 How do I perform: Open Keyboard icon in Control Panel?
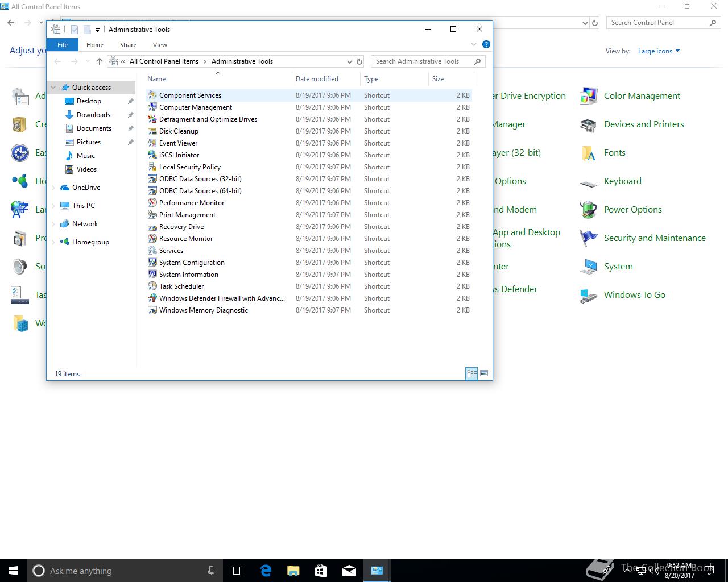(x=588, y=182)
